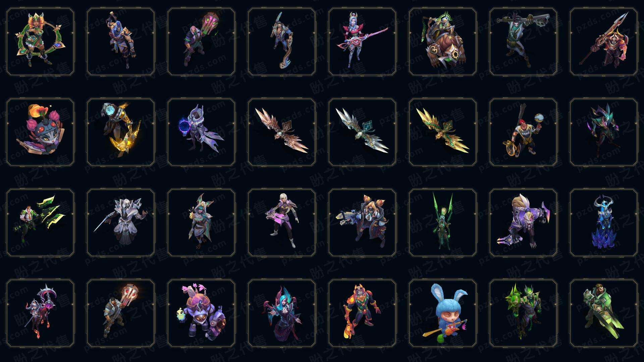The width and height of the screenshot is (644, 362).
Task: Click the green neon axe-wielding character
Action: point(40,223)
